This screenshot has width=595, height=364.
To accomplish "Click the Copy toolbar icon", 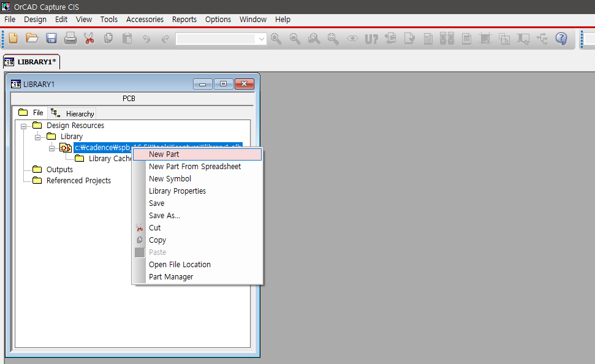I will click(x=108, y=39).
